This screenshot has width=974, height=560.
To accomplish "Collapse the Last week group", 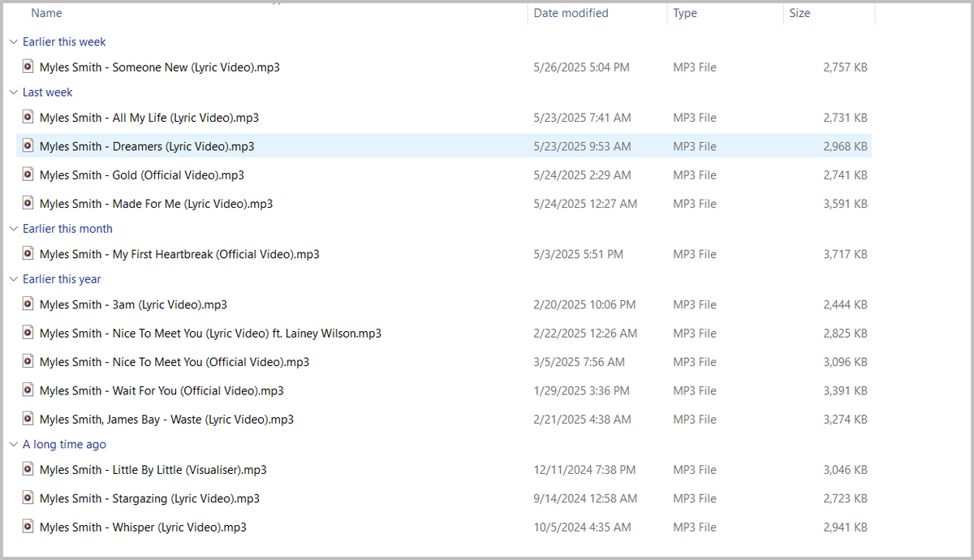I will [x=13, y=92].
